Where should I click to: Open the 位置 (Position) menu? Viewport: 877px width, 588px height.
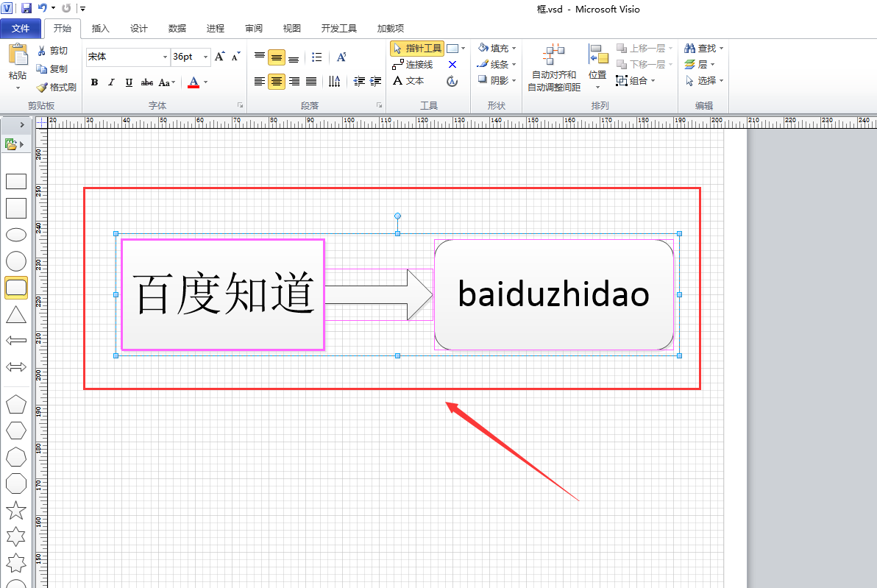point(597,66)
